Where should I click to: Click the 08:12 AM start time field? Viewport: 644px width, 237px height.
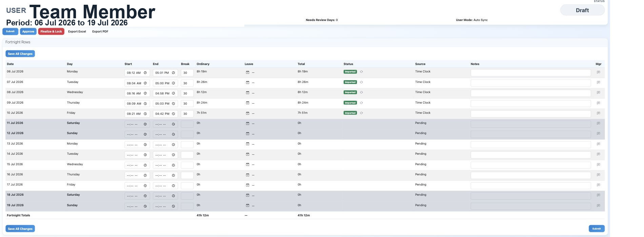click(137, 73)
